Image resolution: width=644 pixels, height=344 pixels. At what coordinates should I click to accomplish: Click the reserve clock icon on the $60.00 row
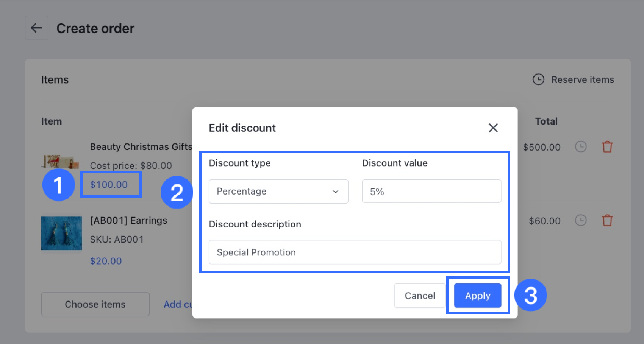click(580, 220)
